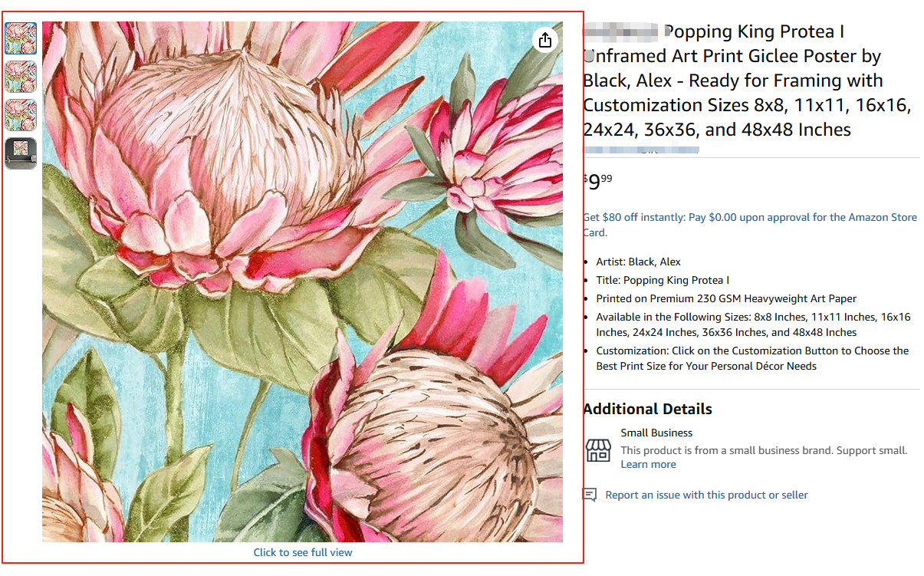The image size is (924, 576).
Task: Click the report issue speech bubble icon
Action: [590, 495]
